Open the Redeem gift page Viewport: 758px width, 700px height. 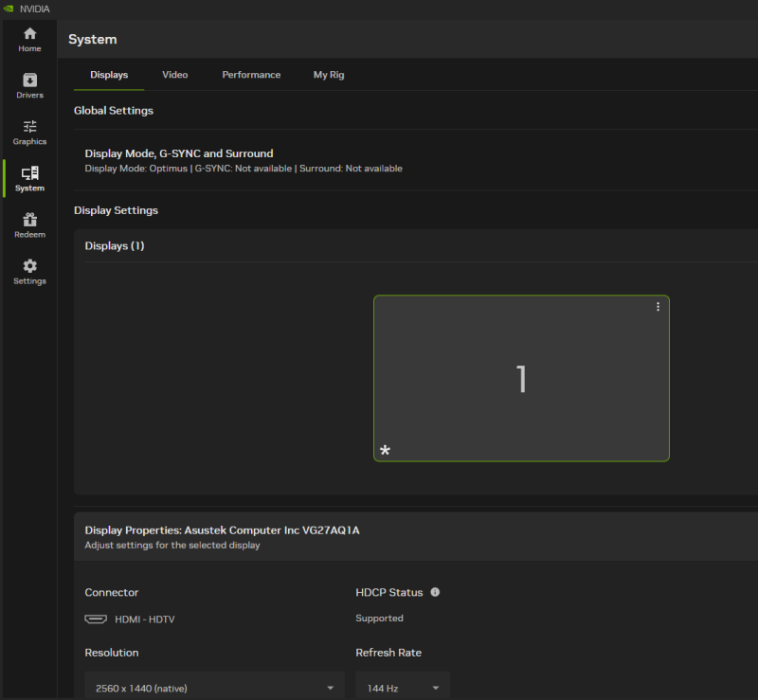tap(29, 225)
